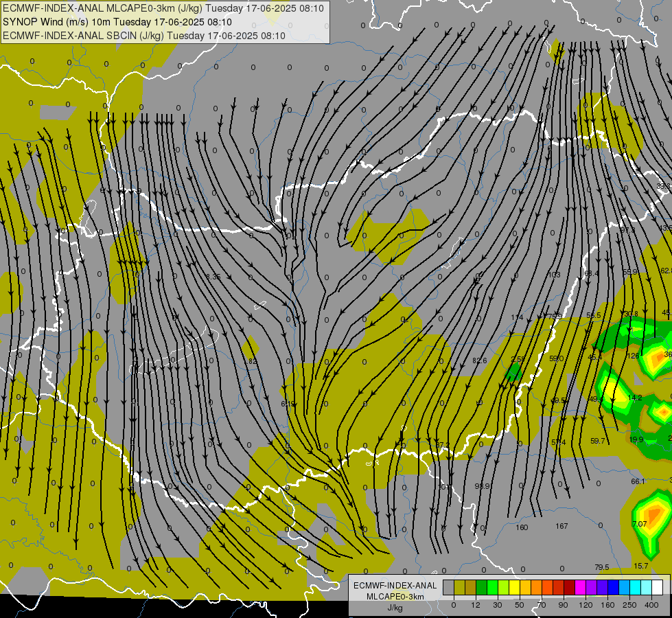The image size is (672, 618).
Task: Click the legend label 250
Action: (629, 605)
